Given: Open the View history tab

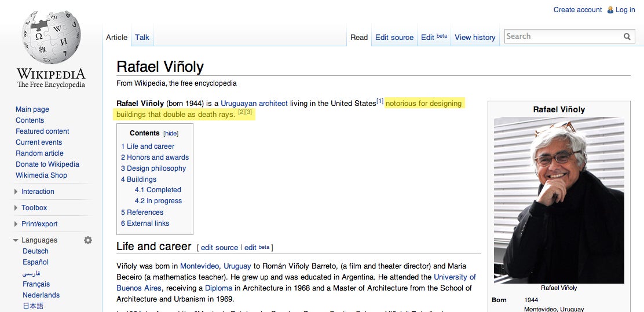Looking at the screenshot, I should pos(475,38).
